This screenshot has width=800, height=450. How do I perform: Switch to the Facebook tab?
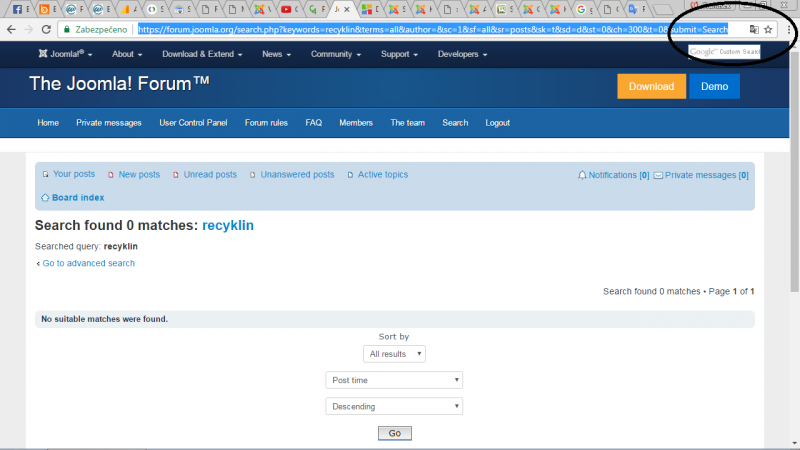[x=17, y=9]
